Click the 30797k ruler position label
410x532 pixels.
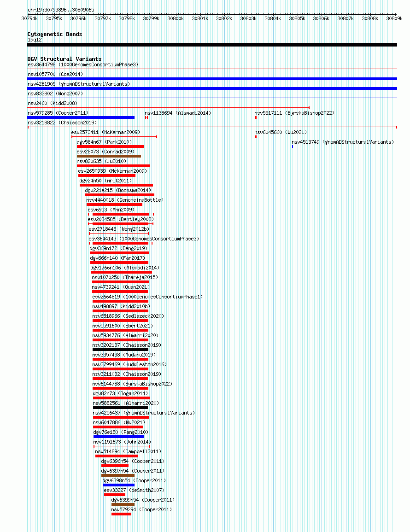pos(102,19)
